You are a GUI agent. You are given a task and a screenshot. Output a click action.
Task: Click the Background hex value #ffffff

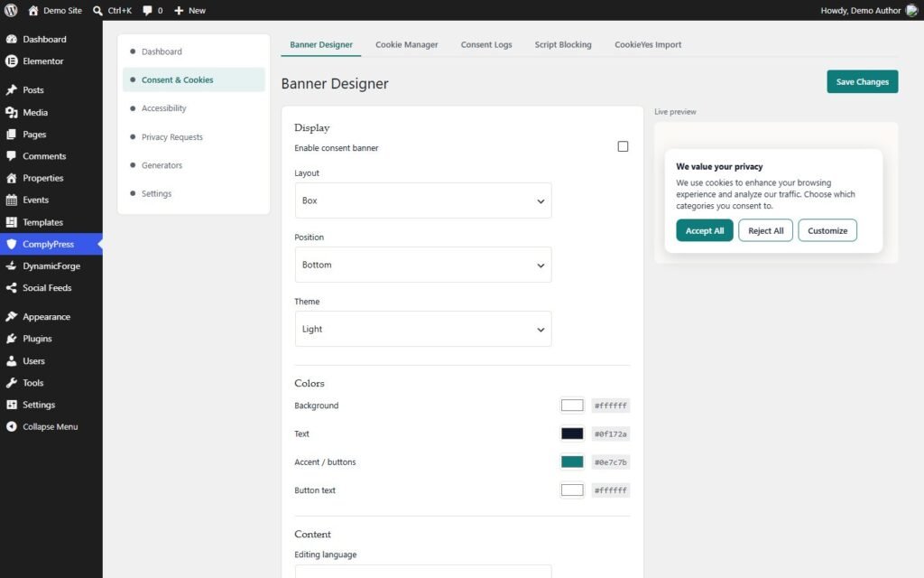click(611, 406)
